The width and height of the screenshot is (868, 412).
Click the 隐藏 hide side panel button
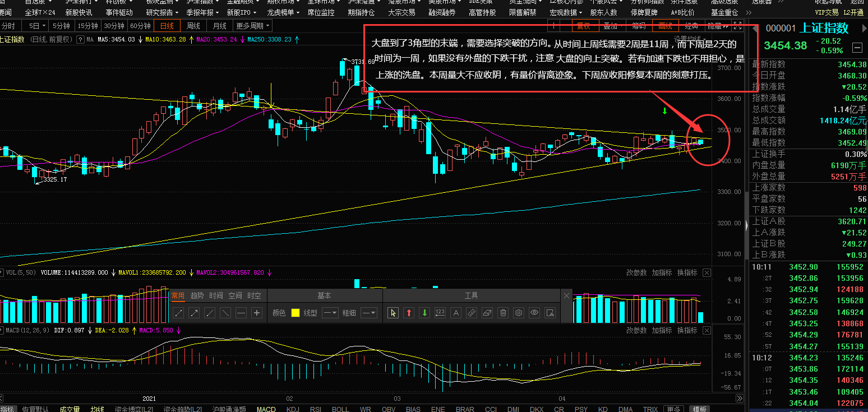(x=718, y=26)
